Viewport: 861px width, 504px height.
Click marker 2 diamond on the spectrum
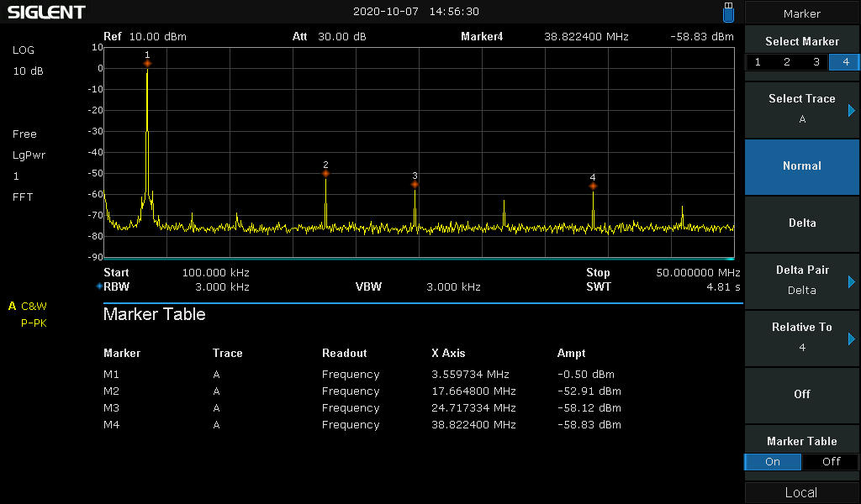(x=325, y=174)
